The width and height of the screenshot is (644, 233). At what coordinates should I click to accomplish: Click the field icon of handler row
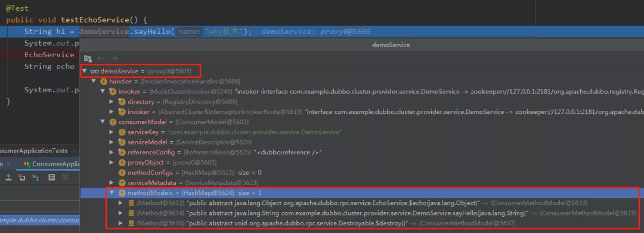click(x=104, y=82)
